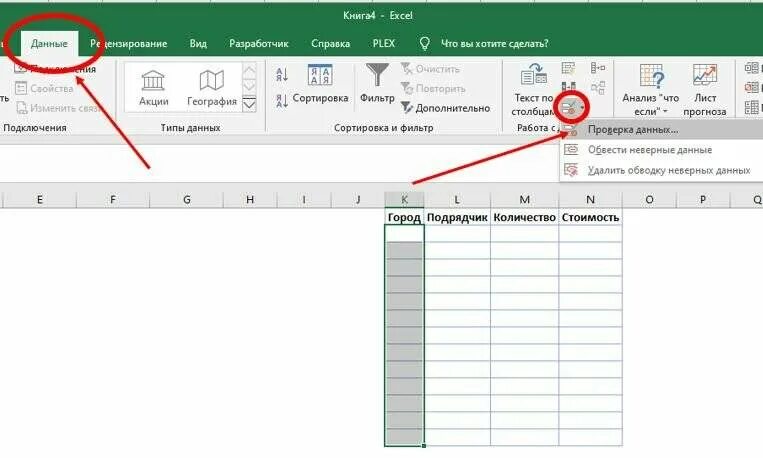Viewport: 763px width, 458px height.
Task: Choose Проверка данных... menu entry
Action: coord(662,130)
